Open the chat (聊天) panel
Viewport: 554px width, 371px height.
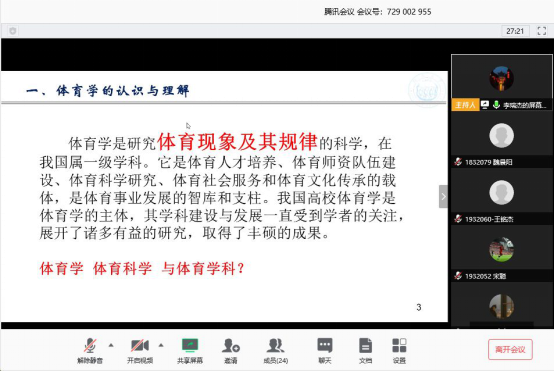pyautogui.click(x=325, y=350)
